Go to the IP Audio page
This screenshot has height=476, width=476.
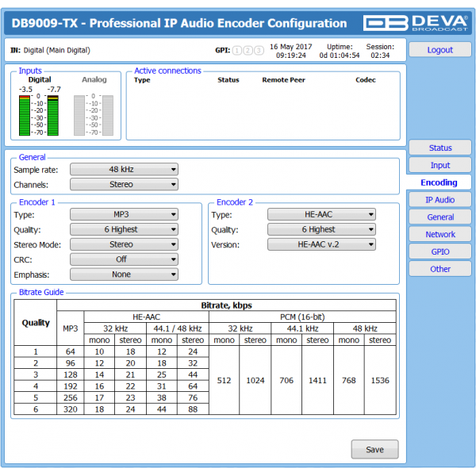tap(440, 200)
